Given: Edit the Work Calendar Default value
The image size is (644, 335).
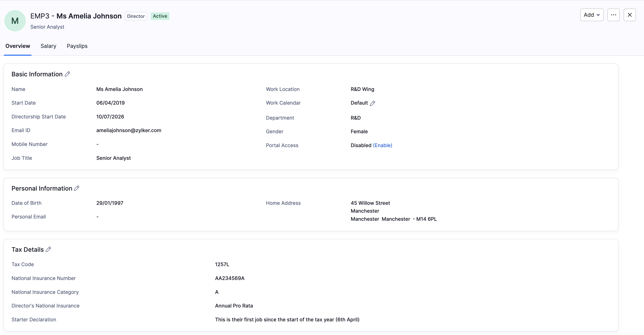Looking at the screenshot, I should click(373, 103).
